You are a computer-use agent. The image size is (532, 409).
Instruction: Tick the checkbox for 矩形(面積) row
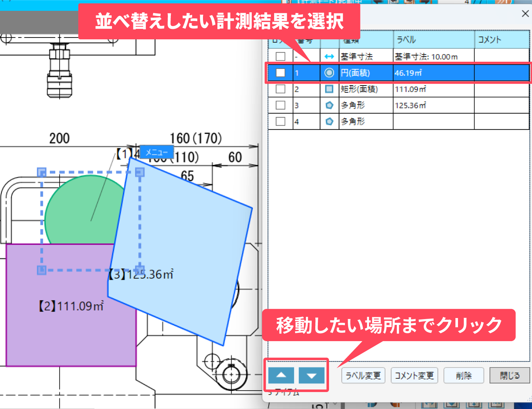(280, 89)
